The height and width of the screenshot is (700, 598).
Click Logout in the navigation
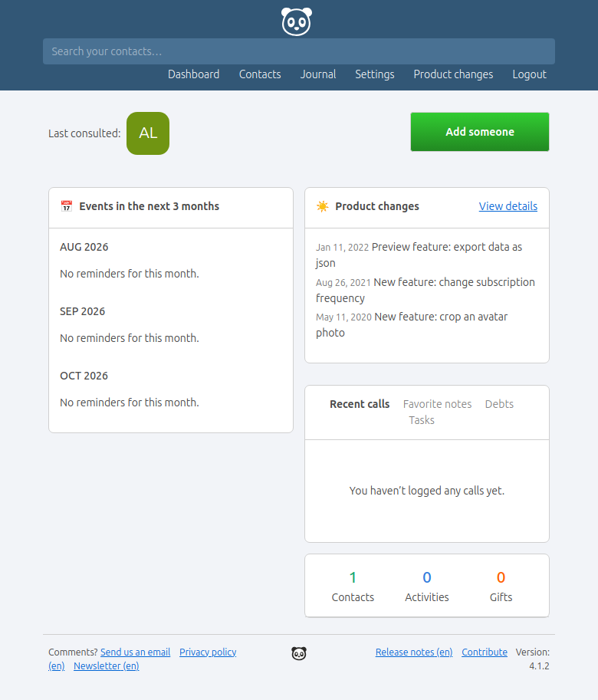(x=529, y=74)
